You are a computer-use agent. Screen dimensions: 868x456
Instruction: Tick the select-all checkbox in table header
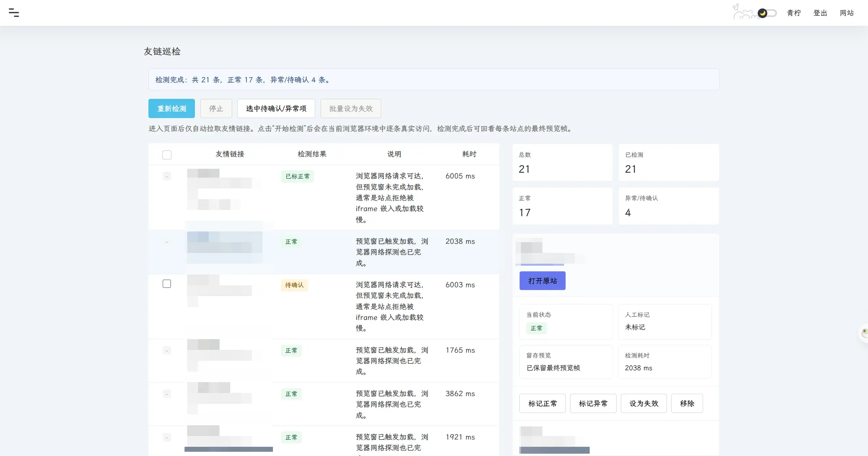(167, 155)
